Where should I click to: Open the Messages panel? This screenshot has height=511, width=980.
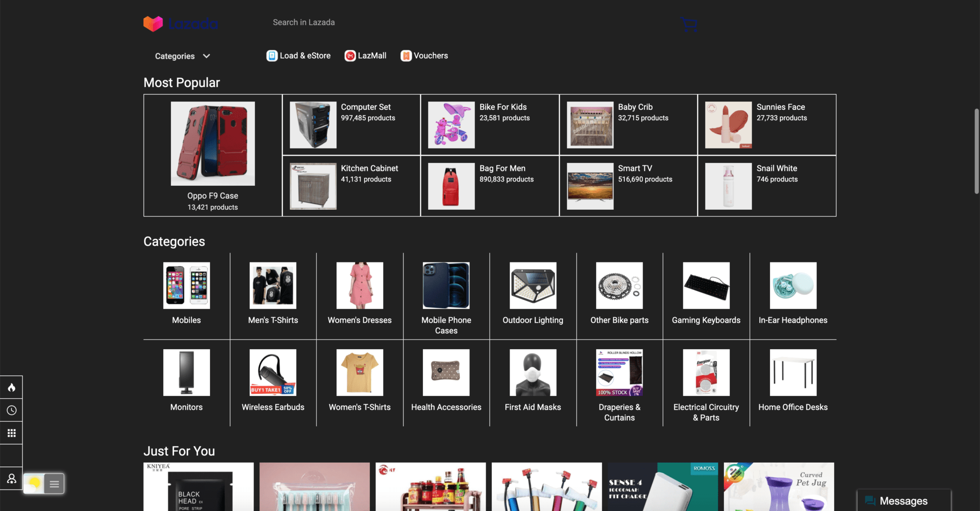902,500
